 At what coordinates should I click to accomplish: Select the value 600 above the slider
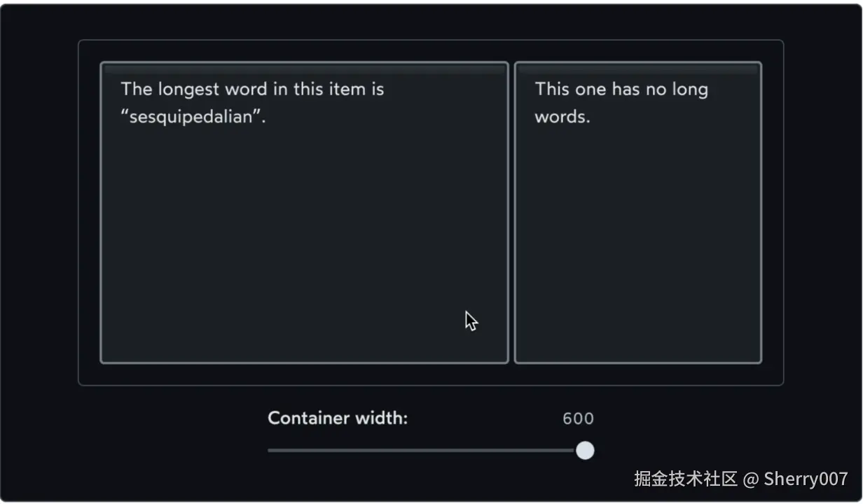click(x=578, y=418)
